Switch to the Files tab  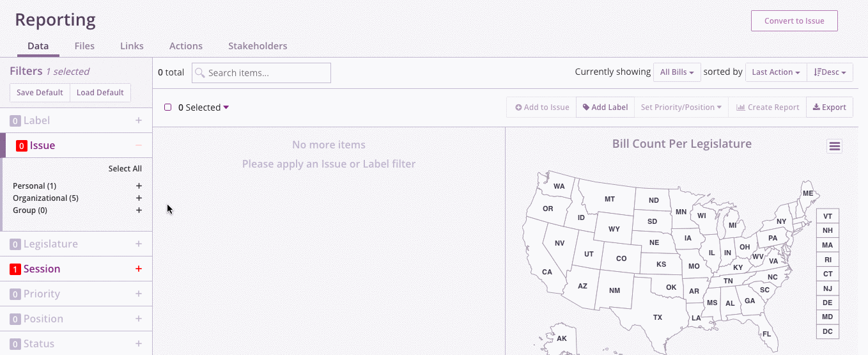click(84, 46)
